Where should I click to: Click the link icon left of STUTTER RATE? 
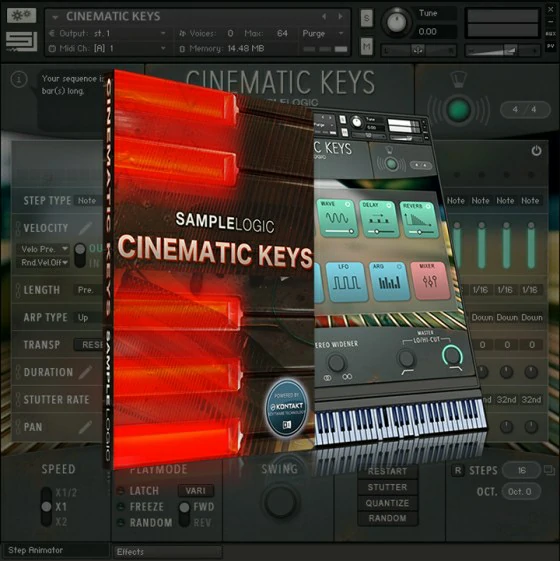(18, 399)
